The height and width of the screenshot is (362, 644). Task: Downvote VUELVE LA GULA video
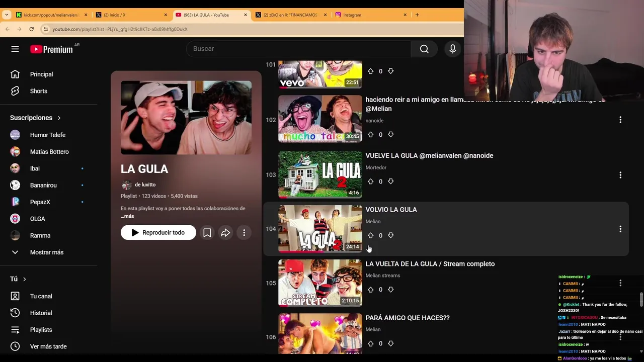pos(390,182)
